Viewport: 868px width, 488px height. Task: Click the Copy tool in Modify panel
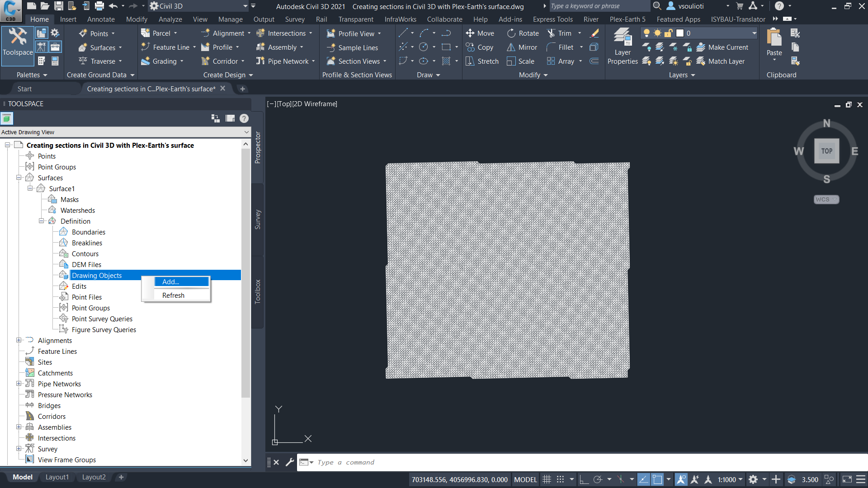pyautogui.click(x=479, y=47)
